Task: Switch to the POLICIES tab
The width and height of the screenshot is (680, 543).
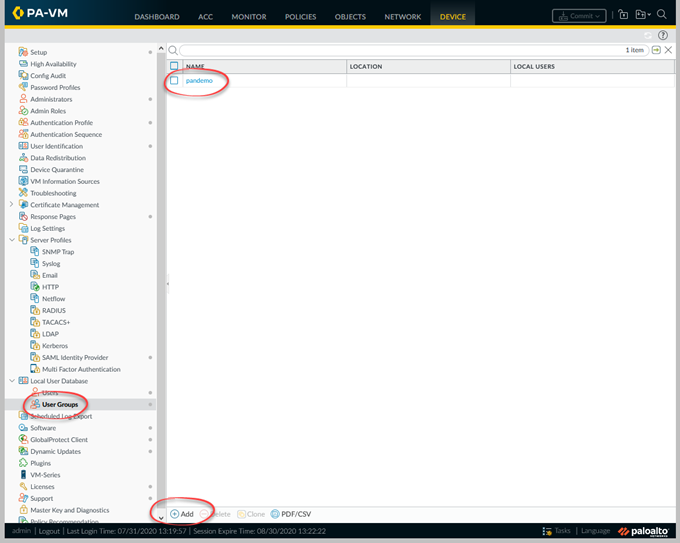Action: (300, 17)
